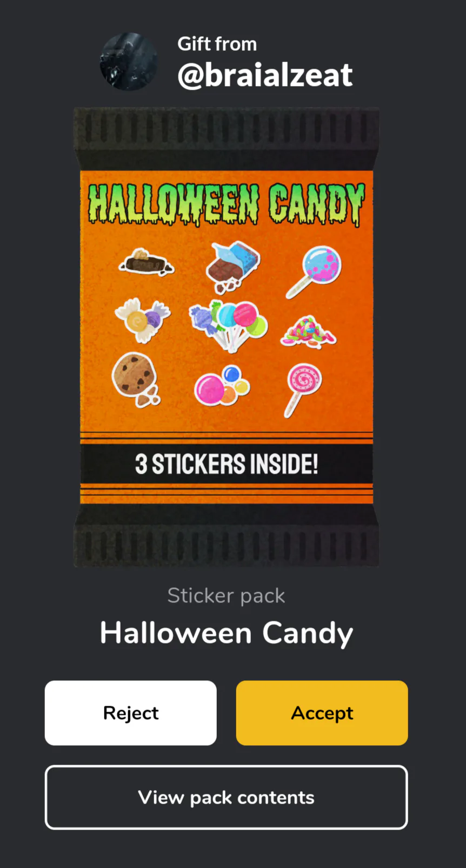Viewport: 466px width, 868px height.
Task: Tap the Gift from label
Action: [217, 44]
